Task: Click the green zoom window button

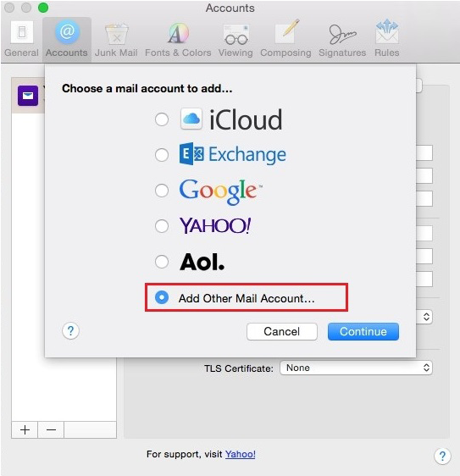Action: coord(43,8)
